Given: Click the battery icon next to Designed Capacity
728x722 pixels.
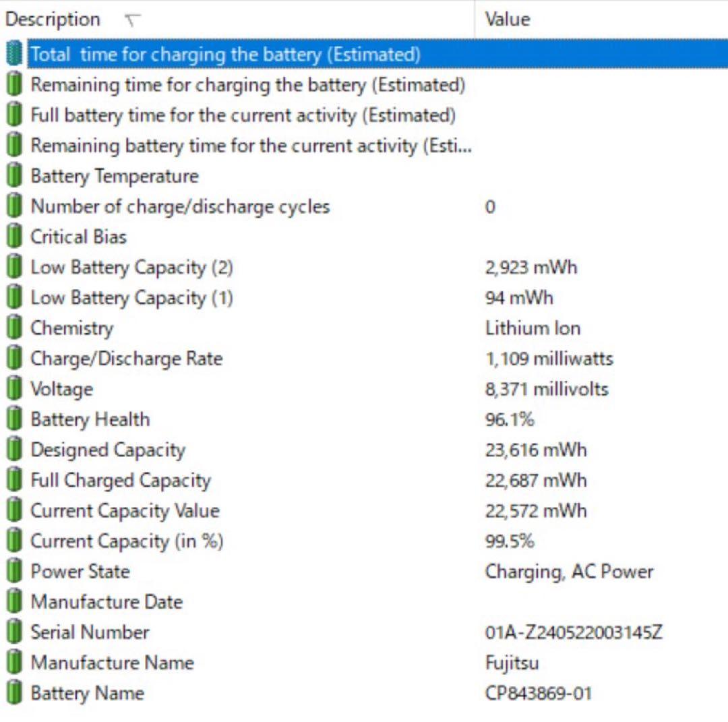Looking at the screenshot, I should tap(15, 449).
